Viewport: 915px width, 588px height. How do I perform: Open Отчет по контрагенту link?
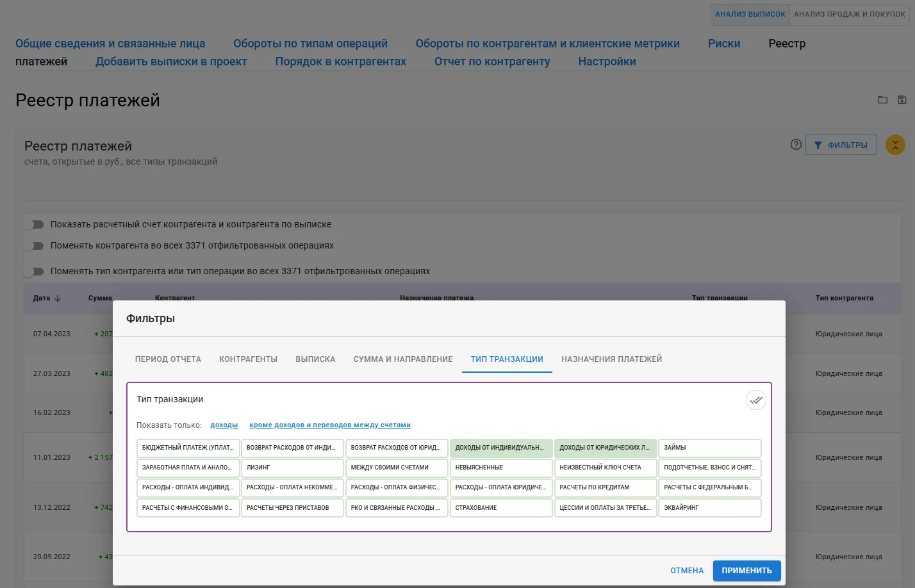point(492,61)
